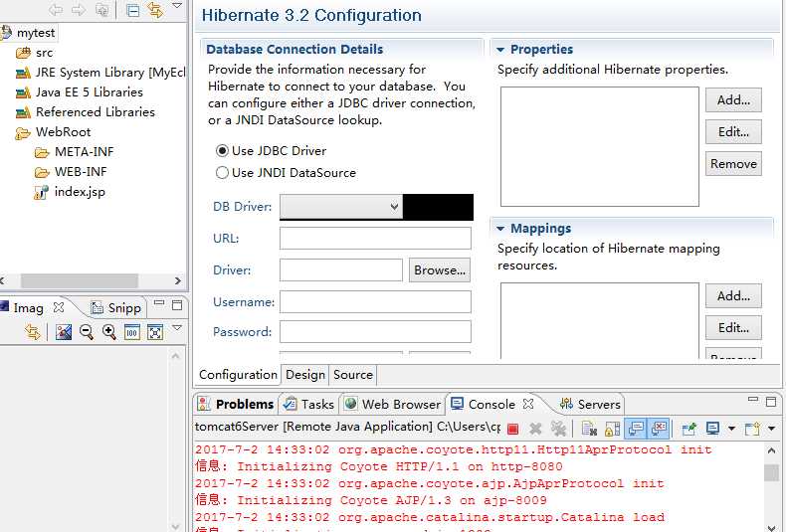Open the Console tab

pos(484,405)
